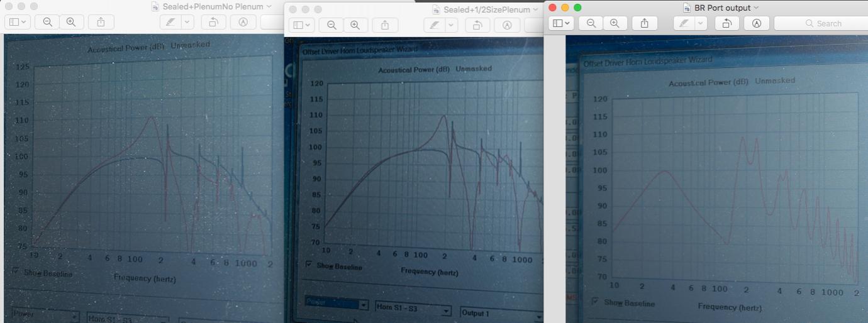Close the BR Port output window

[553, 8]
